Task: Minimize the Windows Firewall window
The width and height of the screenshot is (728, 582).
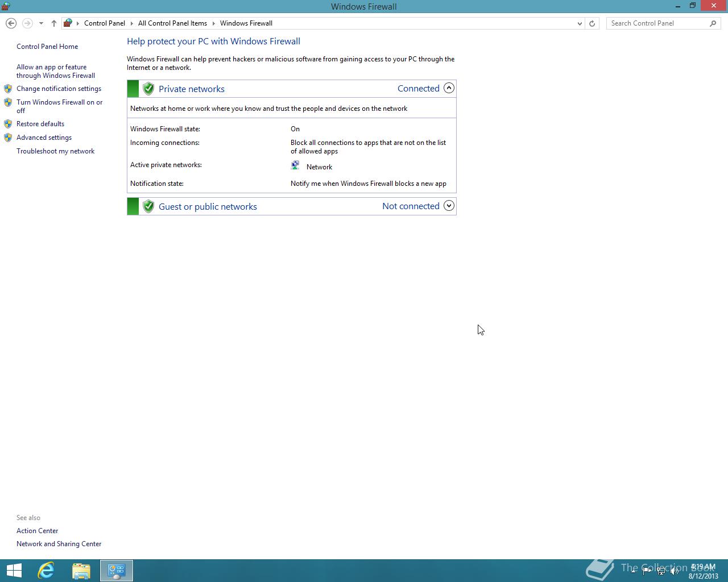Action: coord(678,6)
